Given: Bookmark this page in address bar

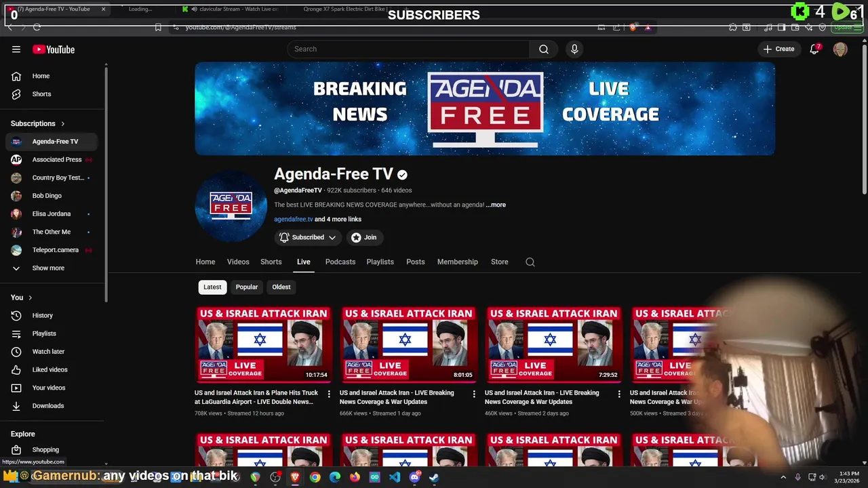Looking at the screenshot, I should tap(158, 27).
